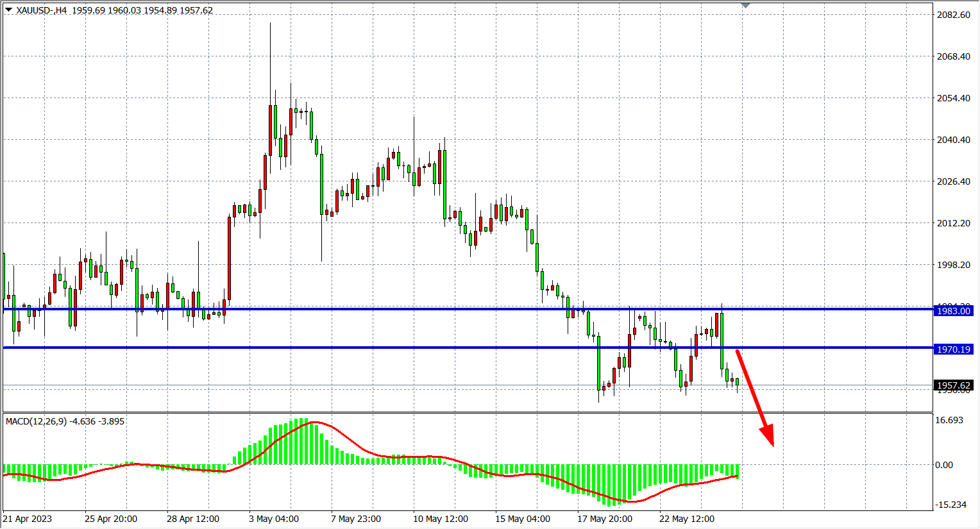Click the 1970.19 price tag on axis
The width and height of the screenshot is (980, 529).
click(954, 349)
